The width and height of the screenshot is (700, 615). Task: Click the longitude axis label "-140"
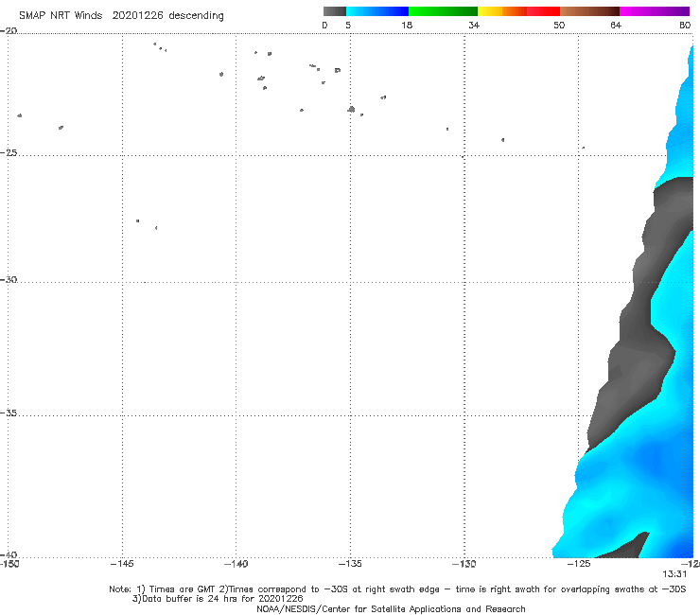(x=236, y=564)
